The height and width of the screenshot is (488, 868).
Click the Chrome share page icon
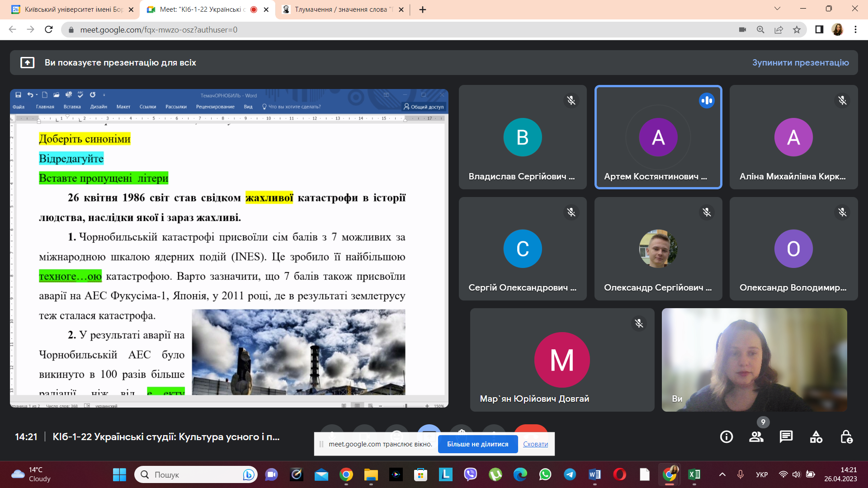(x=778, y=30)
